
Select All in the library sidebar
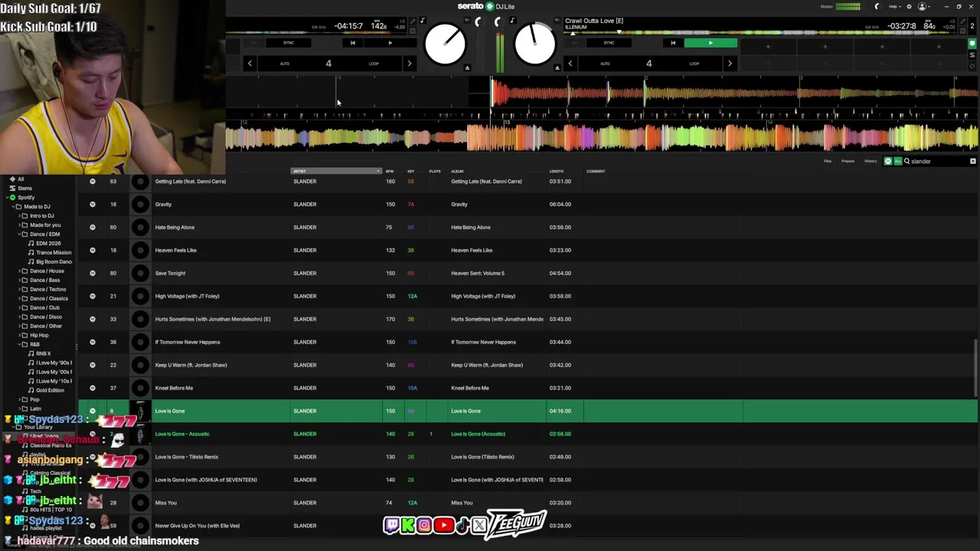[21, 179]
